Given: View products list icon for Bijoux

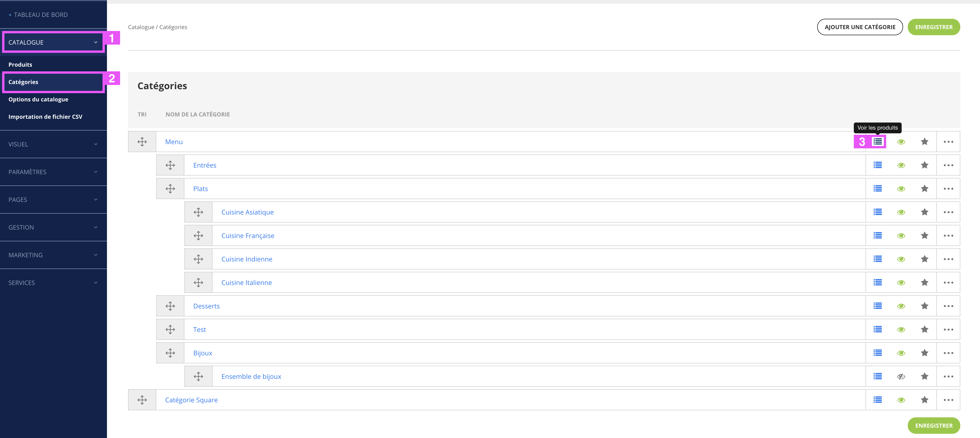Looking at the screenshot, I should [x=877, y=353].
